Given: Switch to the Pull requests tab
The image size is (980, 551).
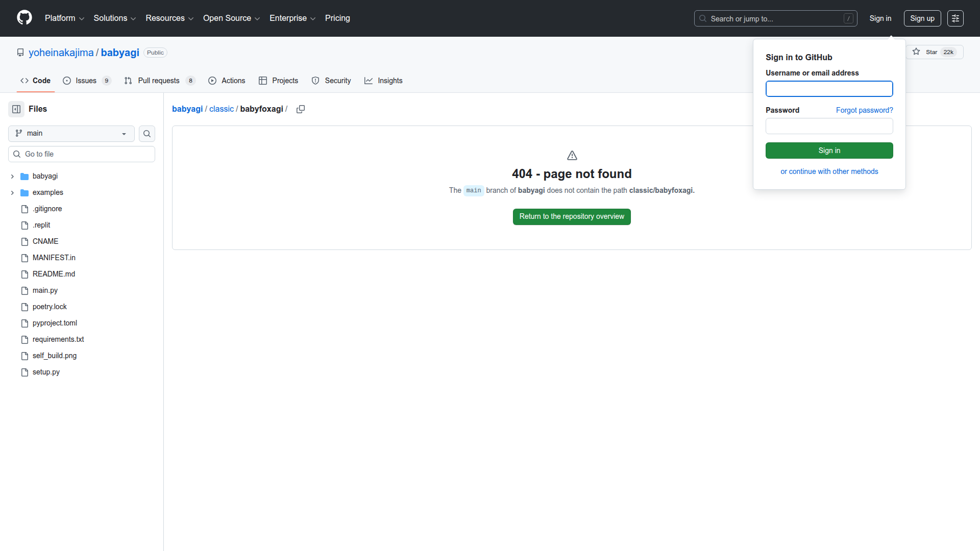Looking at the screenshot, I should (x=159, y=81).
